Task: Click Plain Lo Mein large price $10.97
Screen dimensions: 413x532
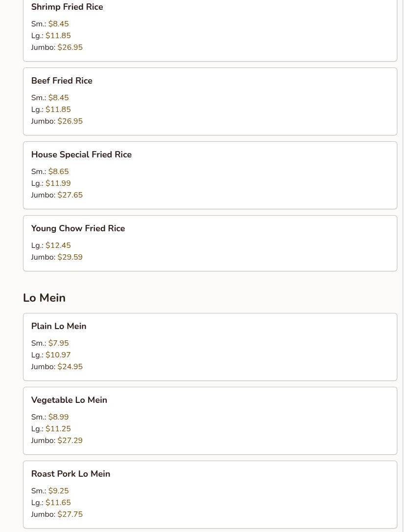Action: [58, 355]
